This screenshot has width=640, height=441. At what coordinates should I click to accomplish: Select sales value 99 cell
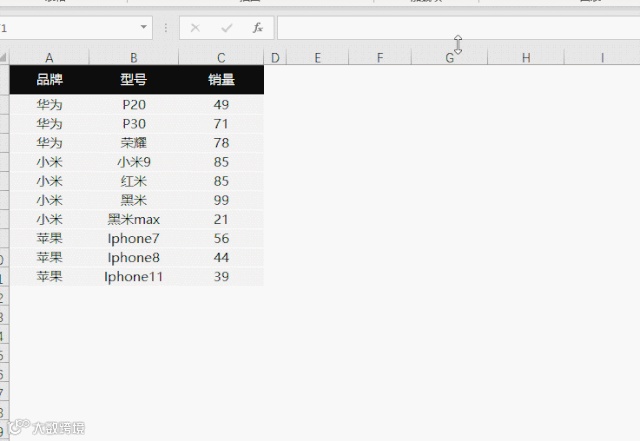tap(221, 200)
